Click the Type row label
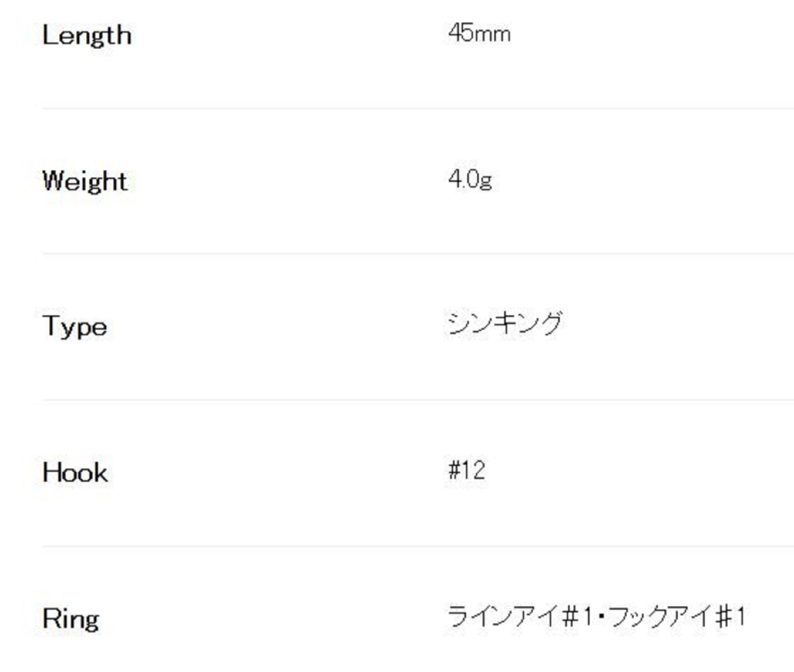This screenshot has height=672, width=794. 75,326
